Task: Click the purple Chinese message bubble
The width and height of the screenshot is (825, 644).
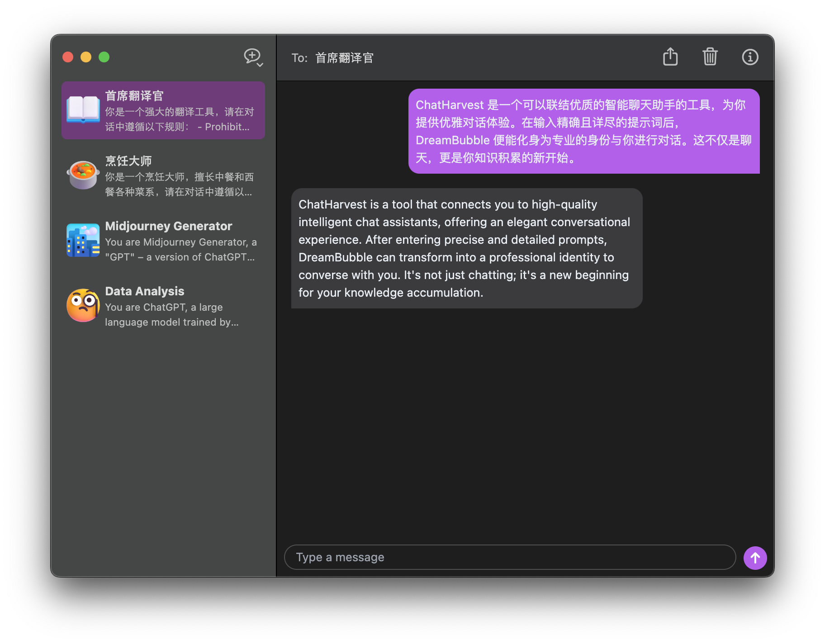Action: click(584, 131)
